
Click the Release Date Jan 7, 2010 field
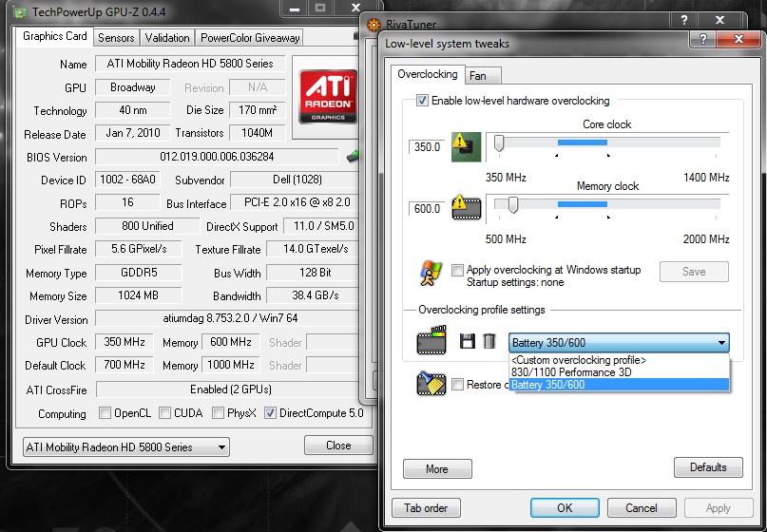click(132, 133)
